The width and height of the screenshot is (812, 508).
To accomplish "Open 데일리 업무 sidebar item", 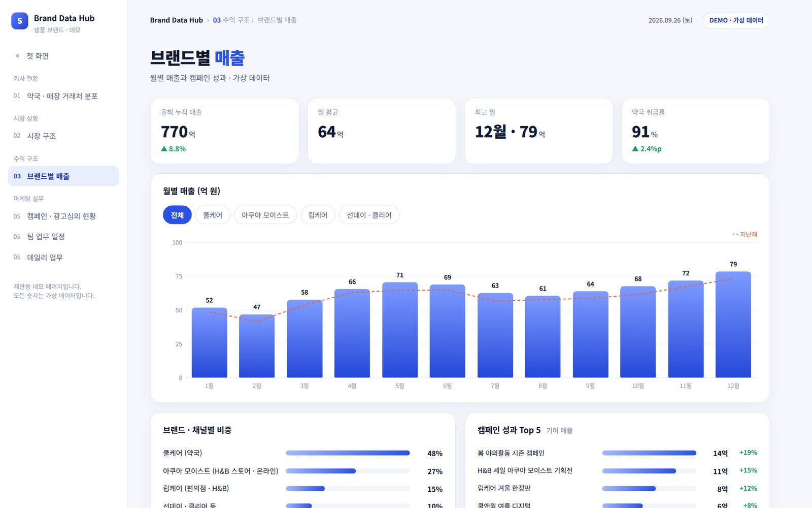I will tap(63, 258).
